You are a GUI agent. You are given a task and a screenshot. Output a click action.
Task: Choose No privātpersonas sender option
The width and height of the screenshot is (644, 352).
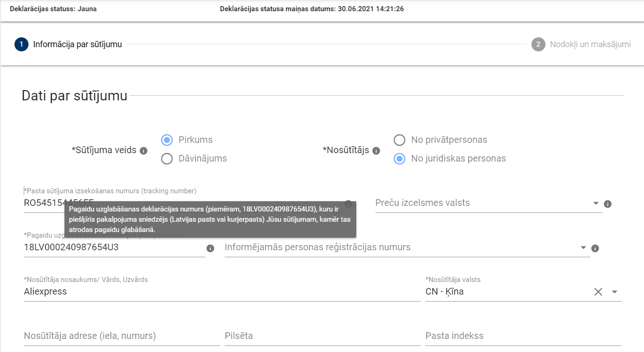(399, 140)
